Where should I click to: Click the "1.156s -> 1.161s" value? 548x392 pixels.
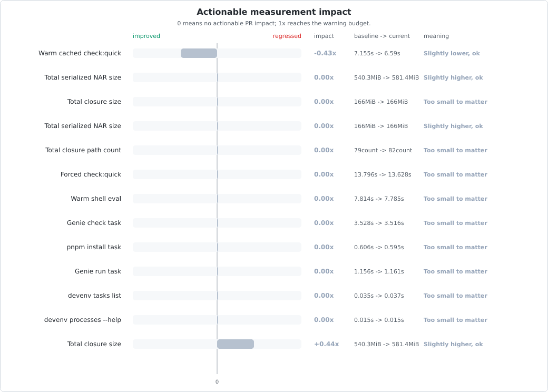point(379,271)
